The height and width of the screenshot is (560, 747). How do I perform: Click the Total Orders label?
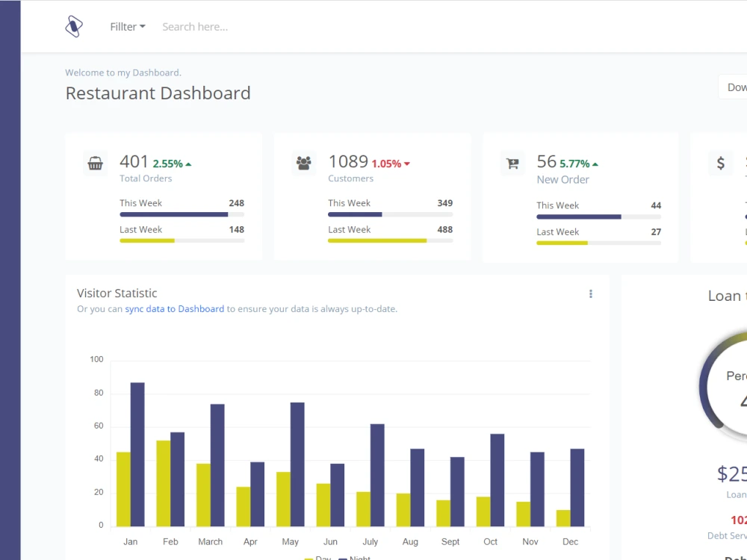pyautogui.click(x=146, y=178)
